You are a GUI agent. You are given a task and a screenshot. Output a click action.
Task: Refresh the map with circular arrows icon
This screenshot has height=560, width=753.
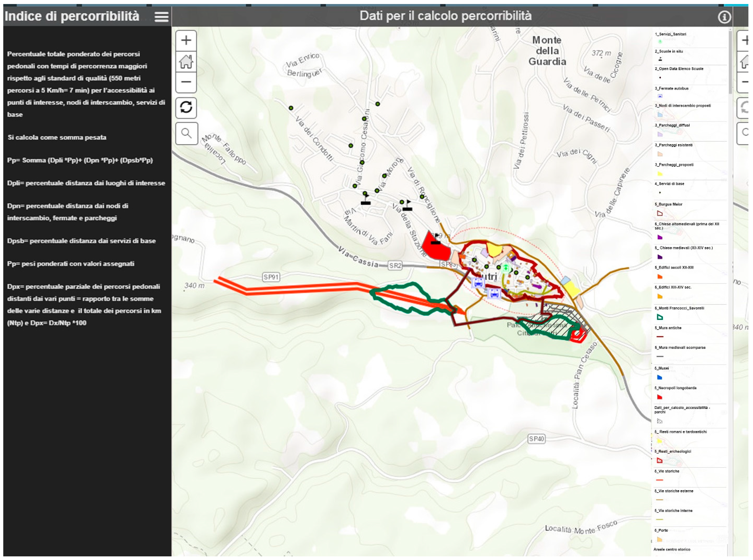point(186,108)
